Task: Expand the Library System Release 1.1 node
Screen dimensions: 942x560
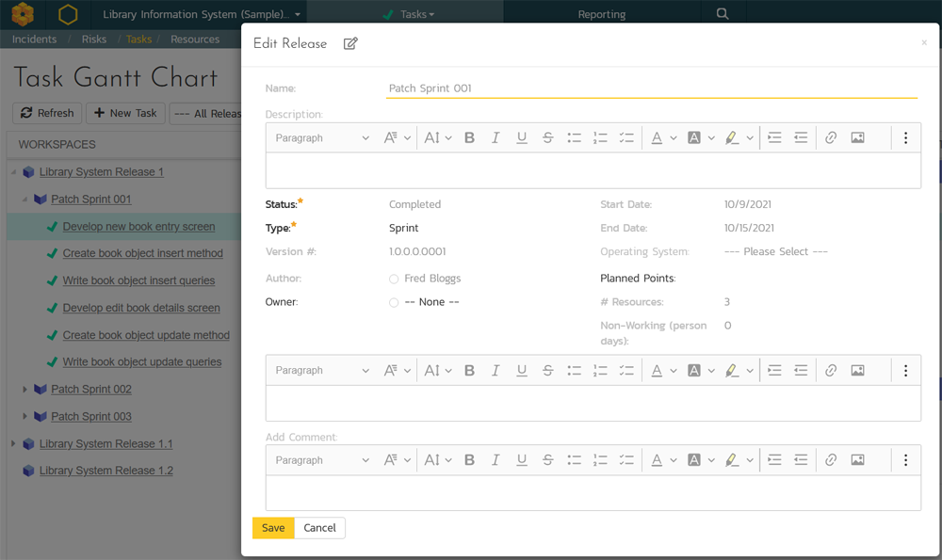Action: click(13, 443)
